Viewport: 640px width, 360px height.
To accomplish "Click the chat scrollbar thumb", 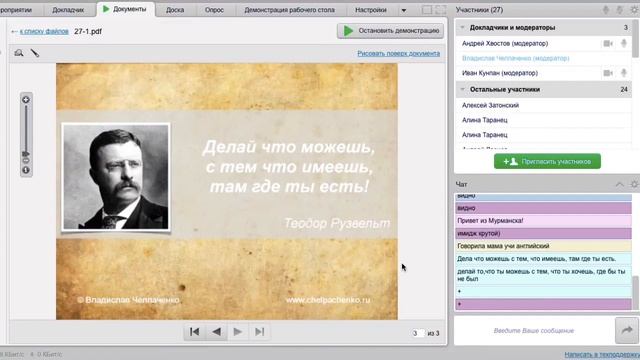I will (636, 293).
